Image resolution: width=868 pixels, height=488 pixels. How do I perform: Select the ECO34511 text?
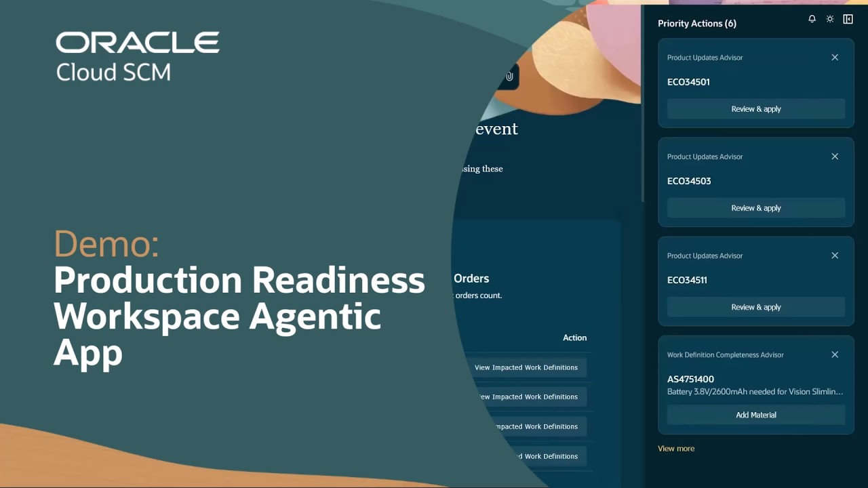[x=687, y=280]
